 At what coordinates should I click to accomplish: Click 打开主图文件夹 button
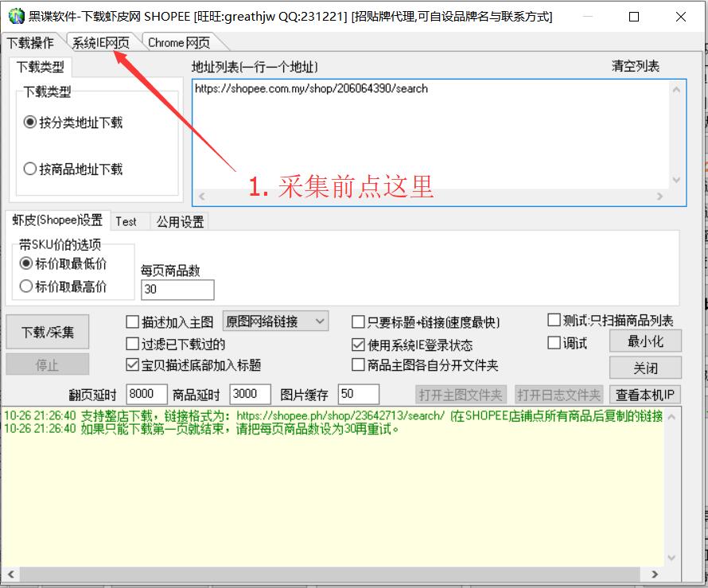tap(461, 395)
